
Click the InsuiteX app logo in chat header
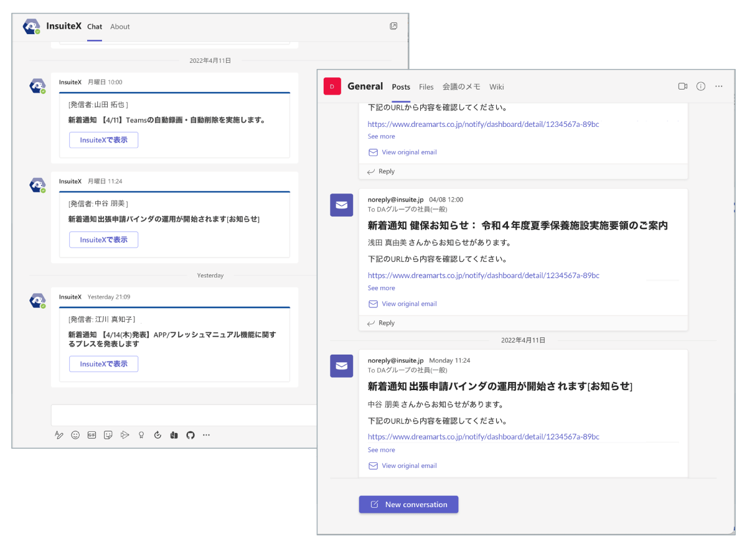(32, 27)
